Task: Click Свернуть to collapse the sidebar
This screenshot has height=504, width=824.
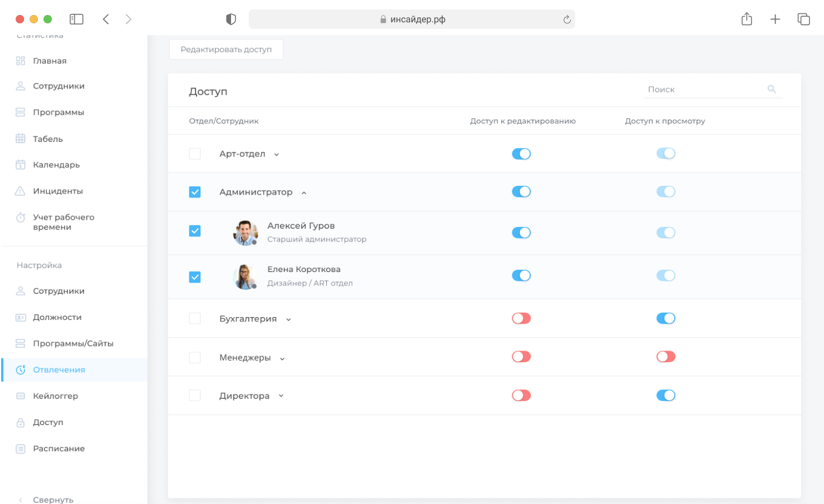Action: pos(53,500)
